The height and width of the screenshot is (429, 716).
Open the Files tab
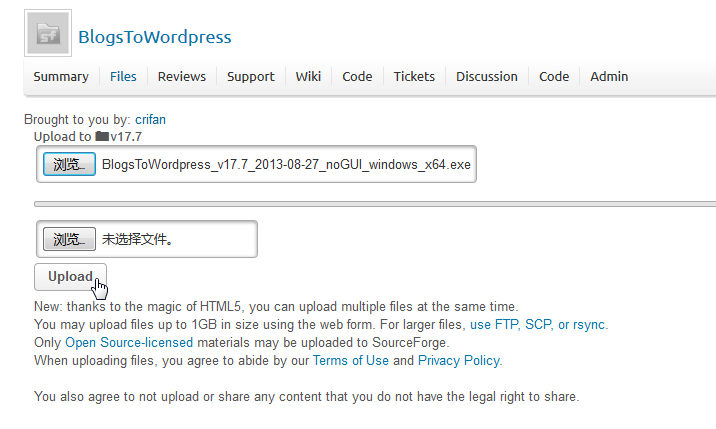point(123,76)
